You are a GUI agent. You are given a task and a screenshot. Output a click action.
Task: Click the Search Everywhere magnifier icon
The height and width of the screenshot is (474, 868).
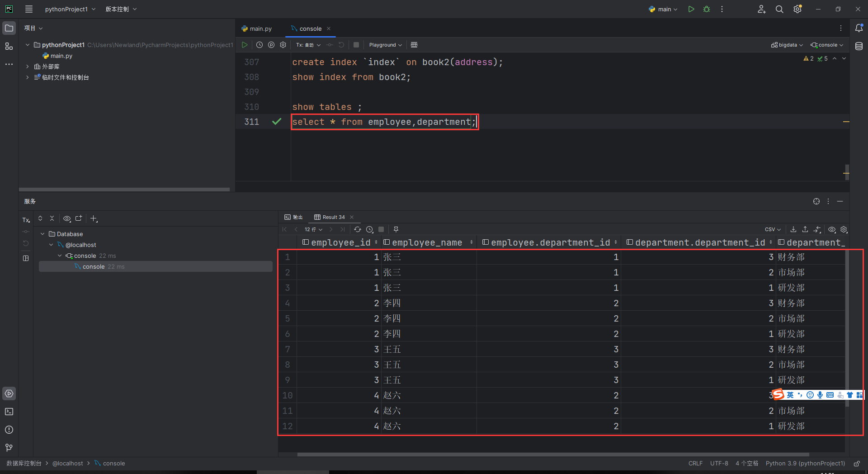click(x=779, y=9)
